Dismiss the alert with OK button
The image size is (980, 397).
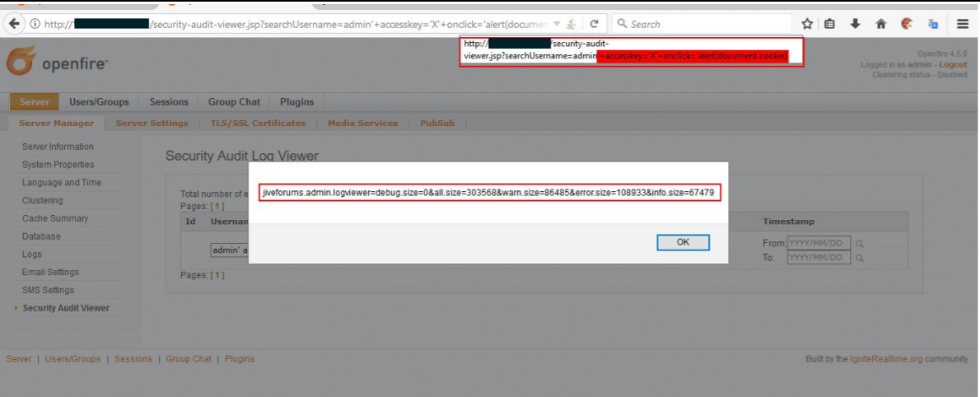tap(684, 243)
